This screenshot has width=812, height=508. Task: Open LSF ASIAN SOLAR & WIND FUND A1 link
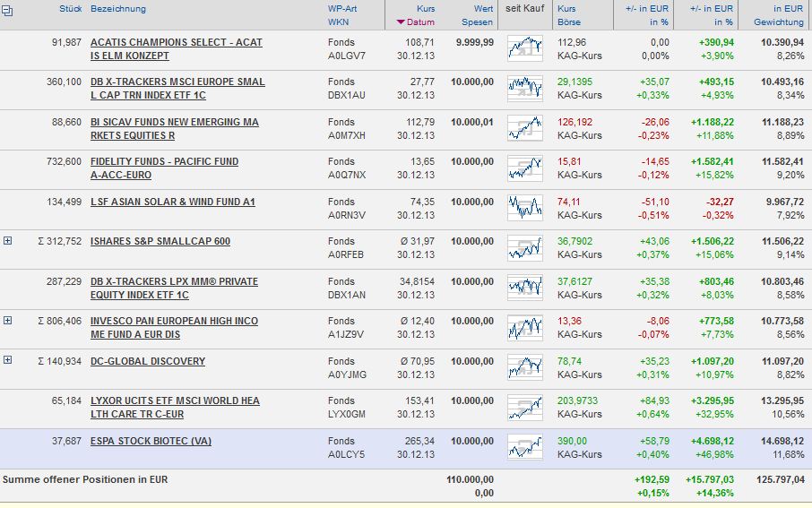pyautogui.click(x=173, y=202)
